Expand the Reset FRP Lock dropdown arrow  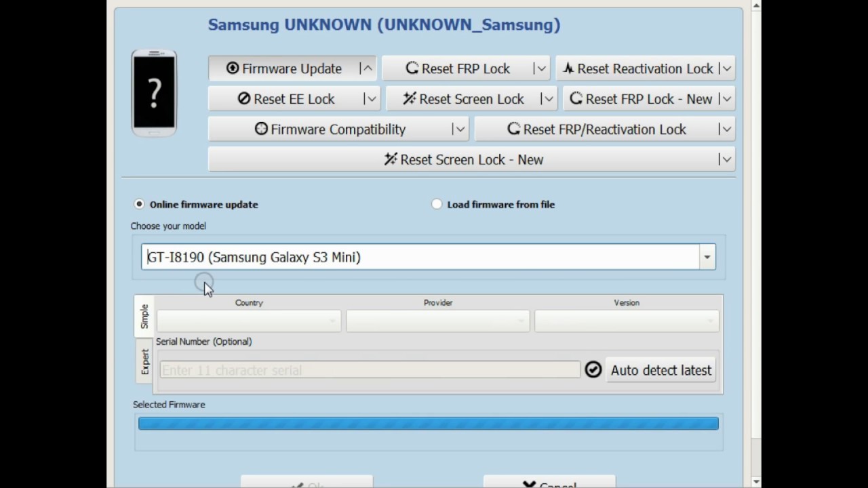pos(540,68)
